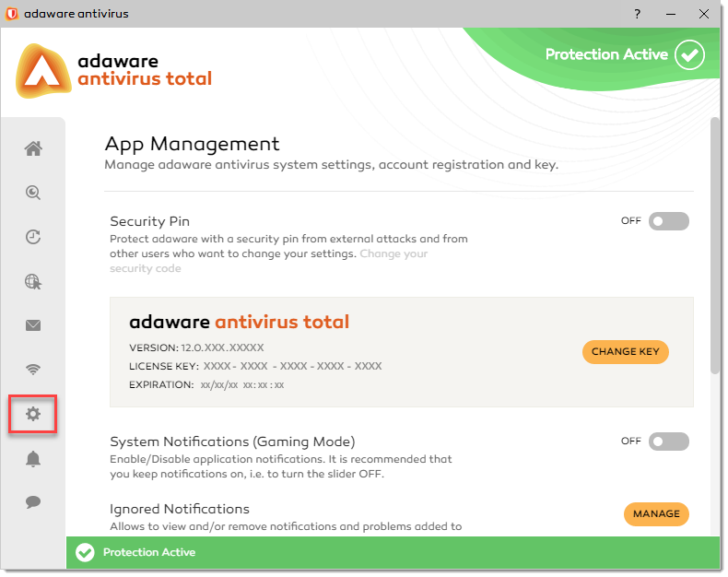Open the Support chat bubble icon
This screenshot has height=577, width=728.
tap(33, 502)
